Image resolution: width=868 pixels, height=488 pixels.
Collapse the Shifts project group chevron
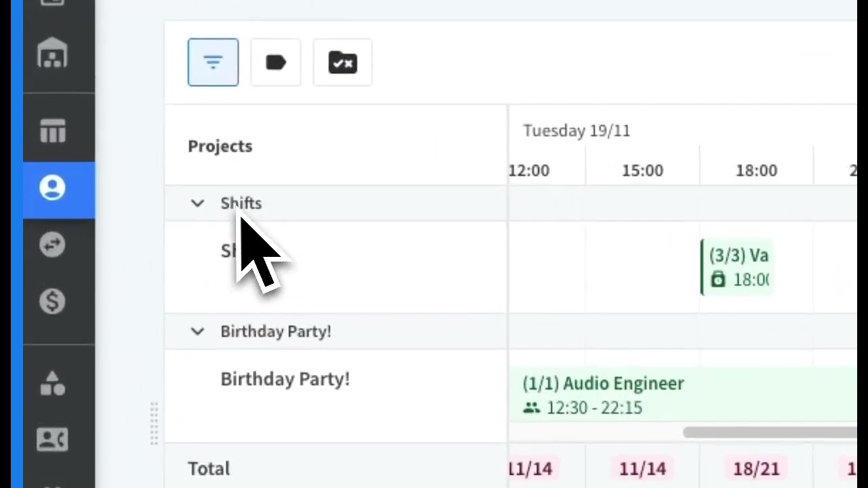point(197,203)
